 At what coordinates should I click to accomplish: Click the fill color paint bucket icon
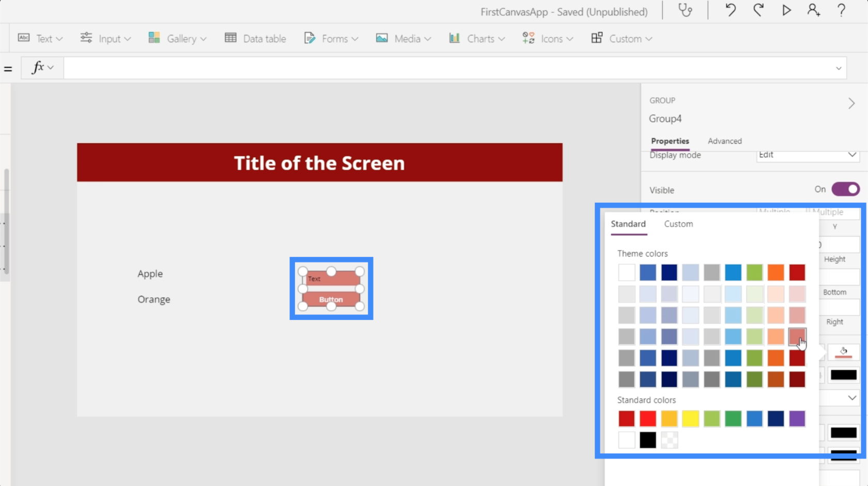(843, 352)
